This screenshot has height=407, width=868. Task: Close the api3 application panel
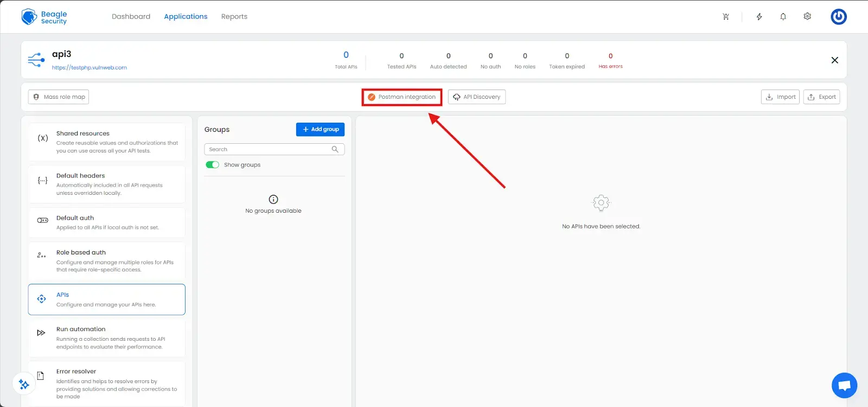(834, 60)
